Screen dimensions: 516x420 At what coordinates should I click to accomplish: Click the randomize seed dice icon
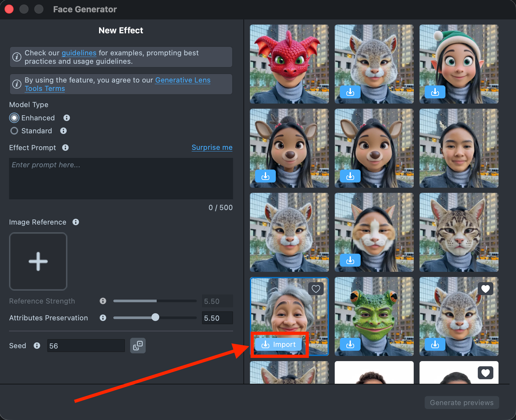138,346
